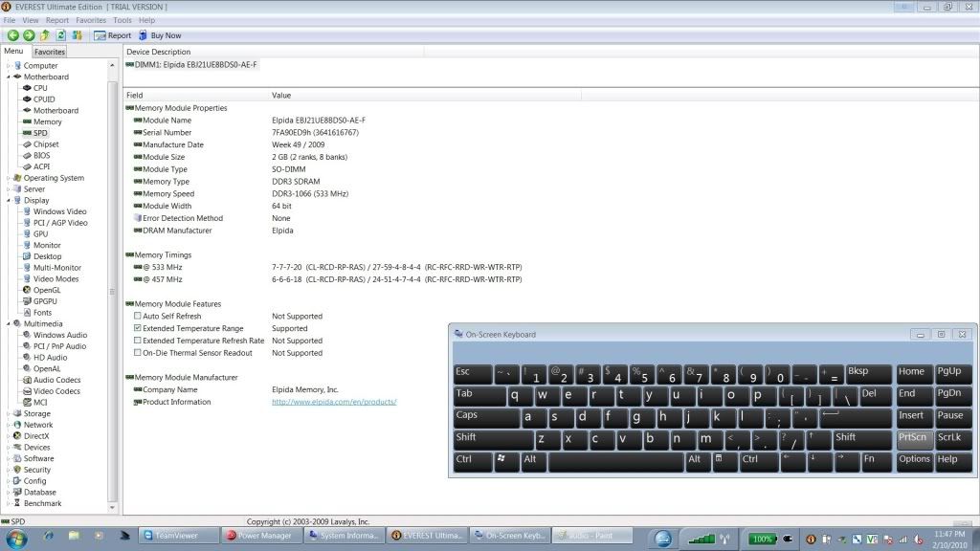Collapse the Display tree node
The height and width of the screenshot is (551, 980).
pyautogui.click(x=8, y=201)
